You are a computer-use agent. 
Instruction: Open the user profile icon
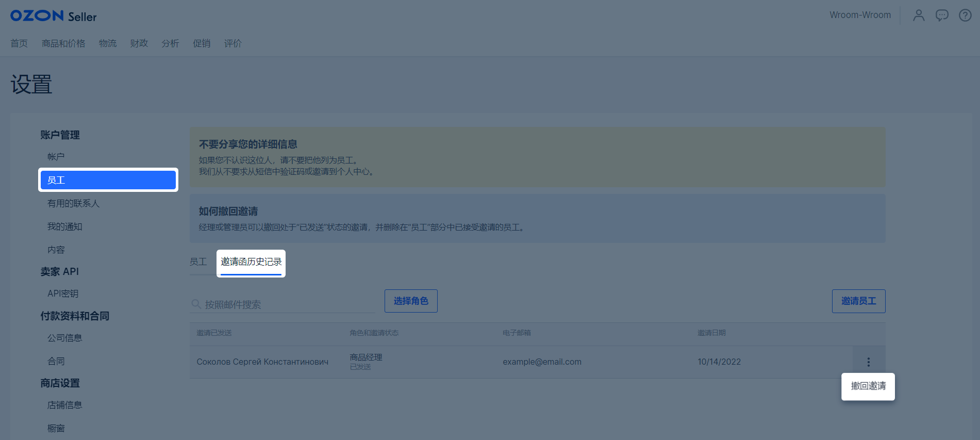pos(919,15)
